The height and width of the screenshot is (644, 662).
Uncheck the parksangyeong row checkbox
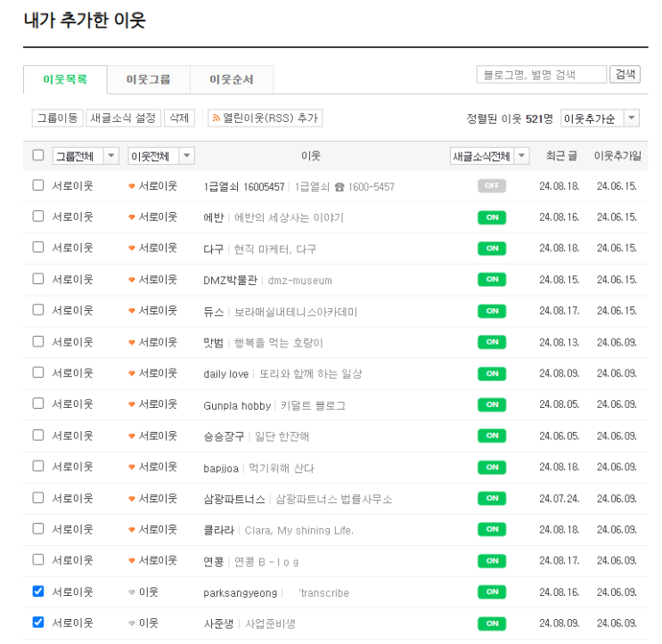[37, 591]
